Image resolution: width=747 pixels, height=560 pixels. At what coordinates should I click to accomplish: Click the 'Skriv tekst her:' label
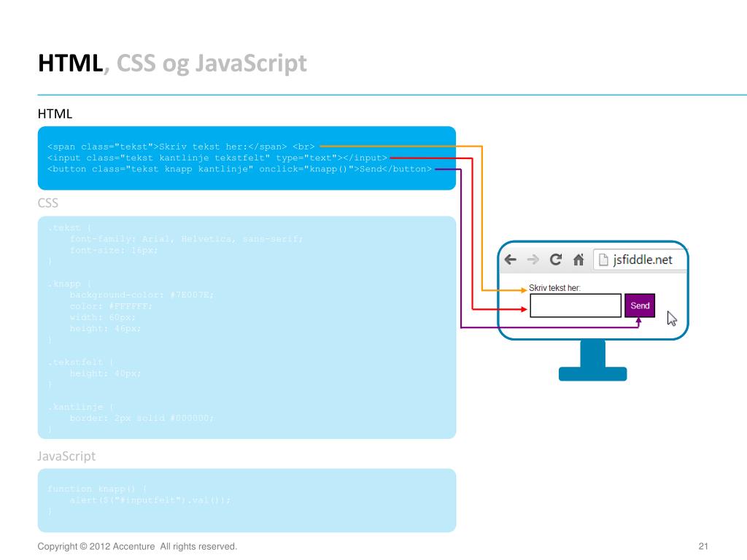click(554, 288)
